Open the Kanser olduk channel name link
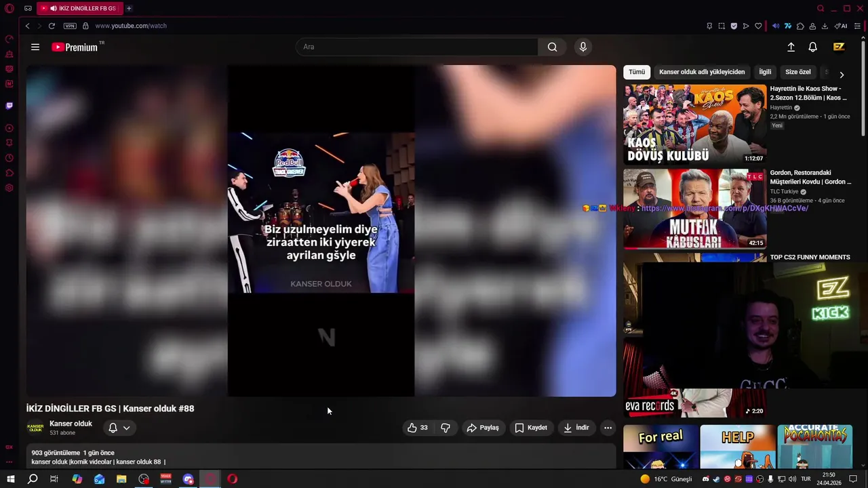868x488 pixels. tap(71, 424)
